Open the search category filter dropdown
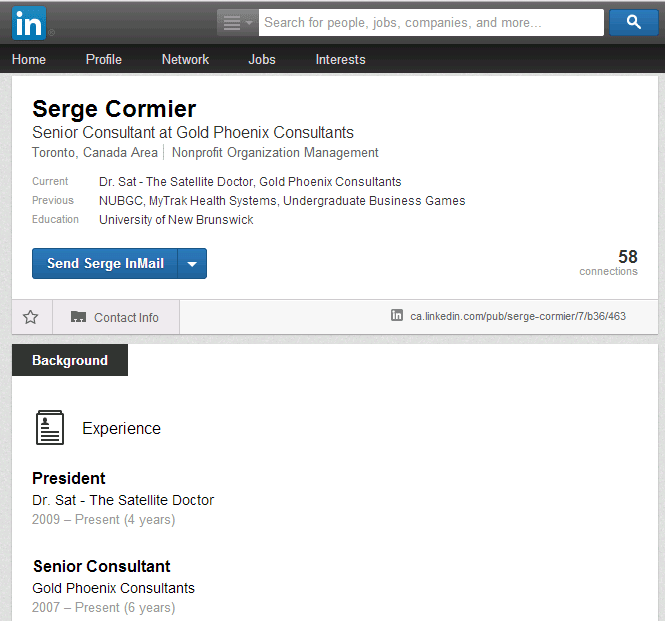Viewport: 665px width, 621px height. click(x=237, y=22)
